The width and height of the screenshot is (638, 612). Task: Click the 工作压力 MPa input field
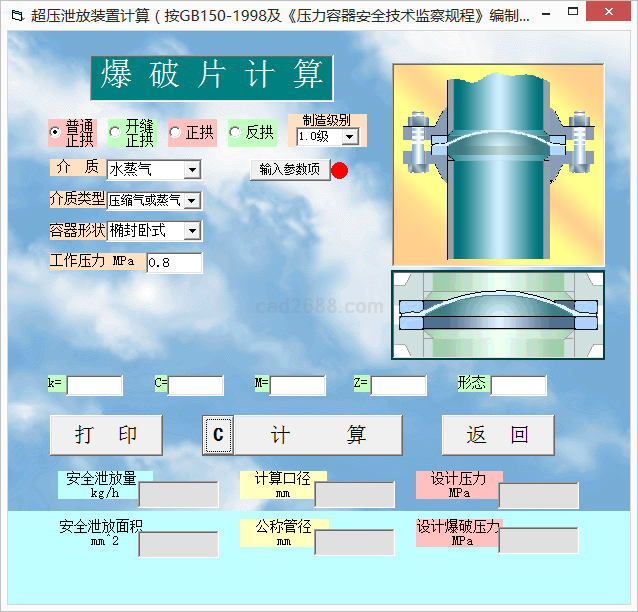tap(174, 263)
